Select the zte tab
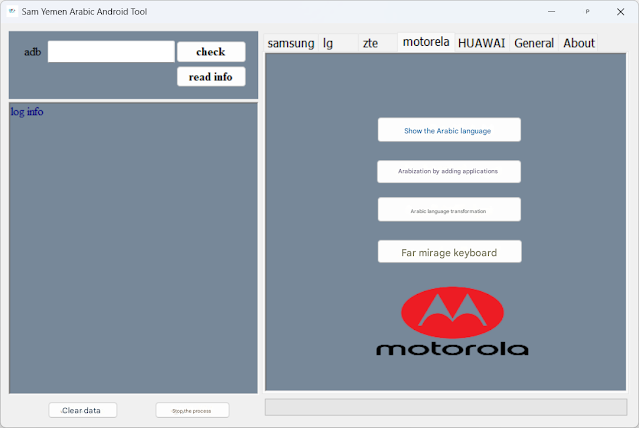Screen dimensions: 639x428 (378, 43)
